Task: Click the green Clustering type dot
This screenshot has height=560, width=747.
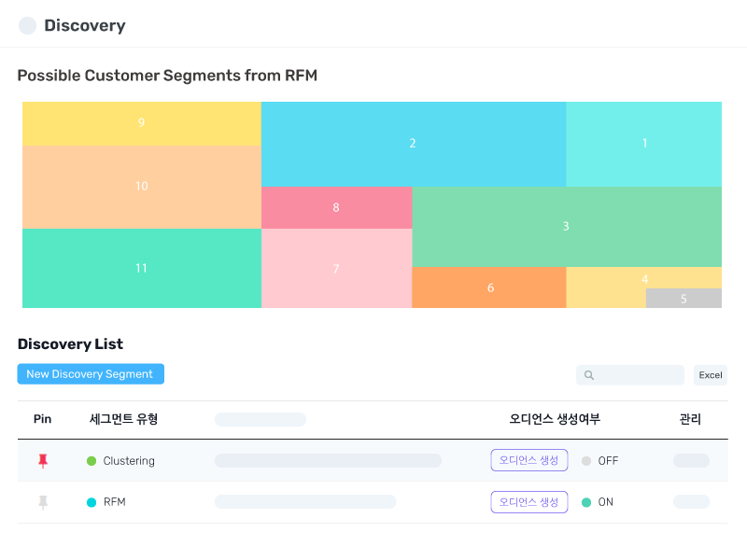Action: point(92,461)
